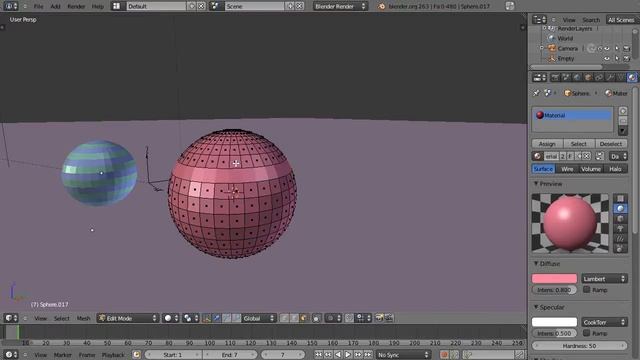Toggle Camera selectability cursor in outliner
The image size is (640, 360).
pyautogui.click(x=617, y=49)
